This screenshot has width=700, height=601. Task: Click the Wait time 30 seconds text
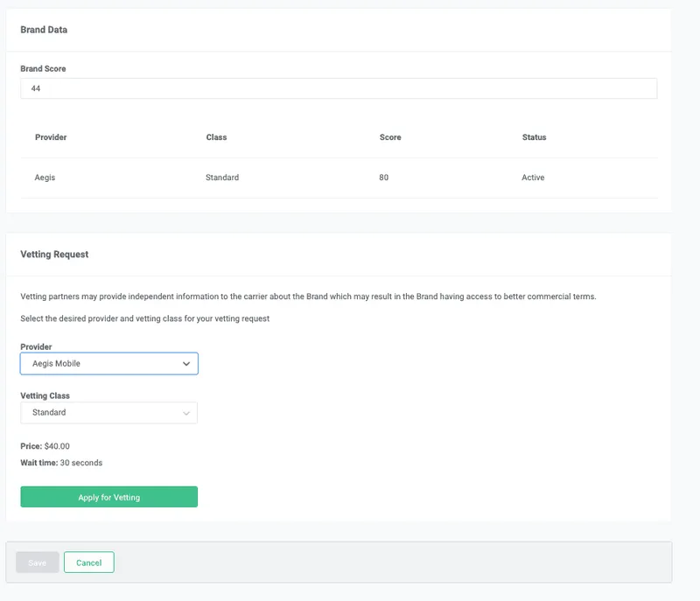pyautogui.click(x=61, y=463)
